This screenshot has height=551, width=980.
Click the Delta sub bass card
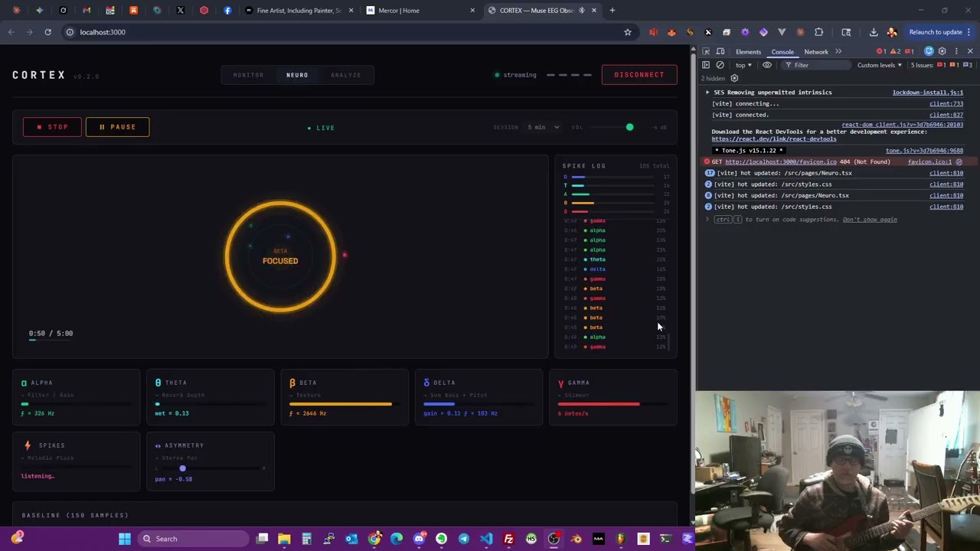(479, 397)
